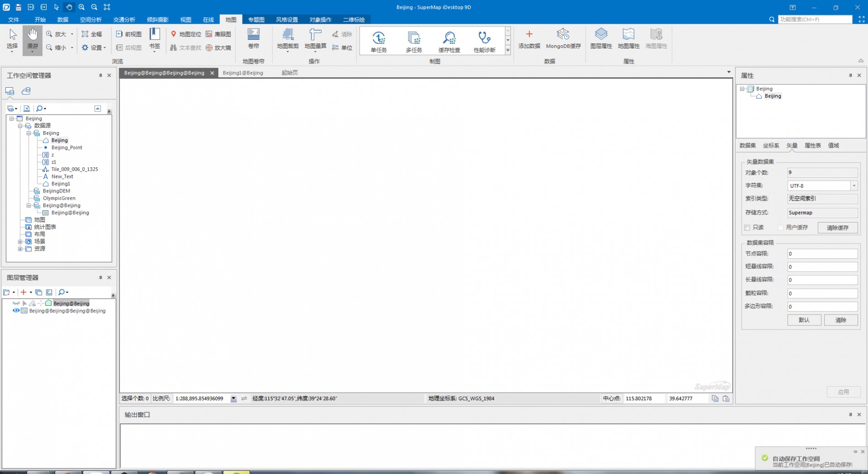Activate the 漫游 pan hand tool
This screenshot has width=868, height=474.
[x=32, y=40]
